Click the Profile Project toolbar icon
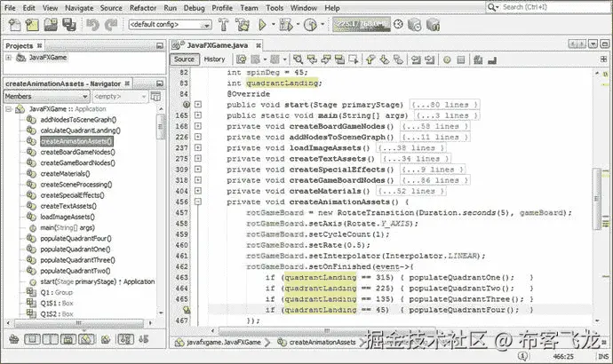Viewport: 613px width, 364px height. point(310,25)
